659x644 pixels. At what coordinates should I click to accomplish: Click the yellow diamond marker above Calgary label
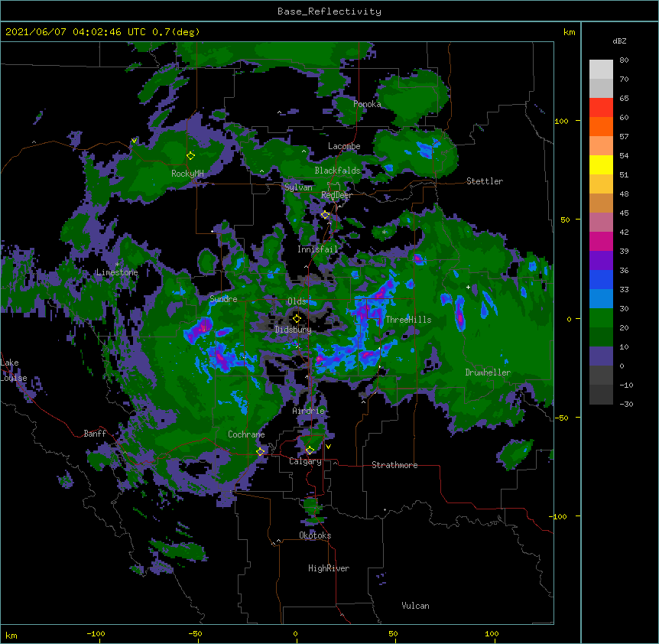pyautogui.click(x=310, y=450)
